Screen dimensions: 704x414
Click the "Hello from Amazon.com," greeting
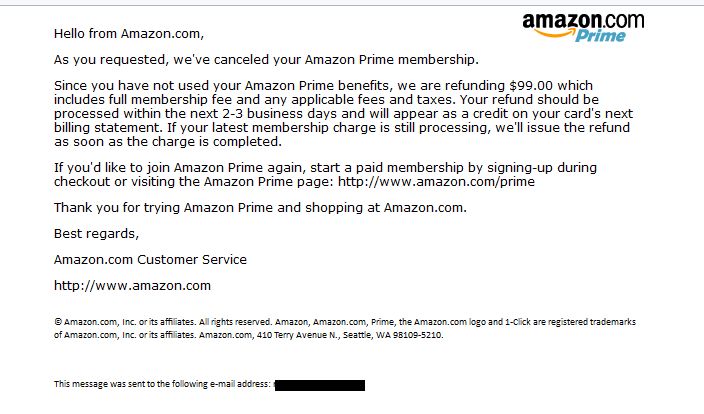(129, 34)
